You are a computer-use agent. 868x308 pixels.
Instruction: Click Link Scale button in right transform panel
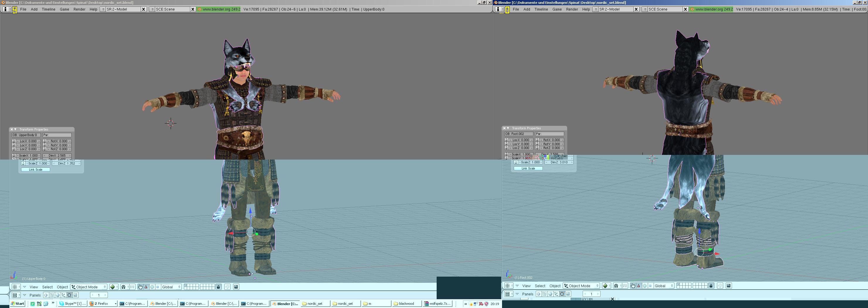tap(528, 168)
